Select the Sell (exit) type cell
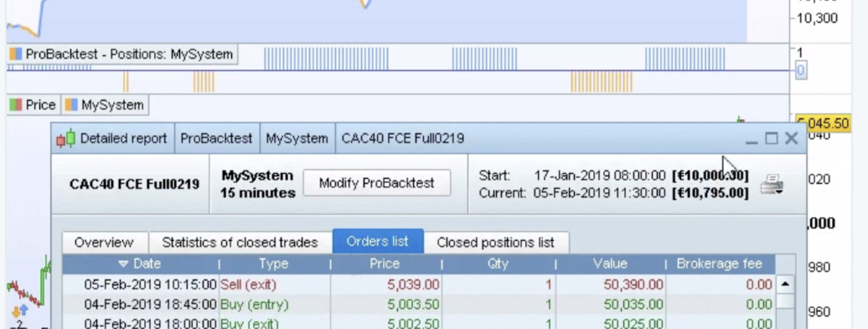Viewport: 868px width, 329px height. pos(248,285)
